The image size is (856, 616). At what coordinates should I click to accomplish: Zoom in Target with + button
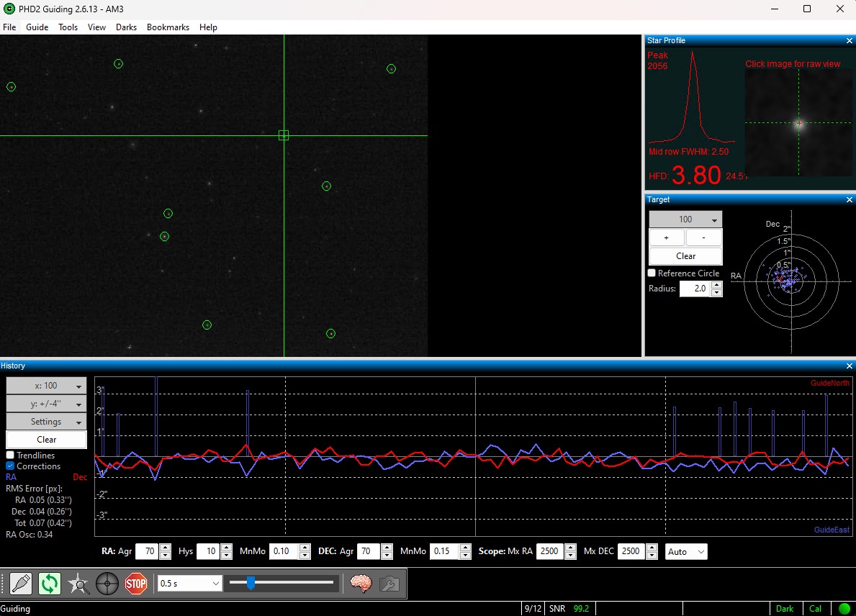coord(667,238)
